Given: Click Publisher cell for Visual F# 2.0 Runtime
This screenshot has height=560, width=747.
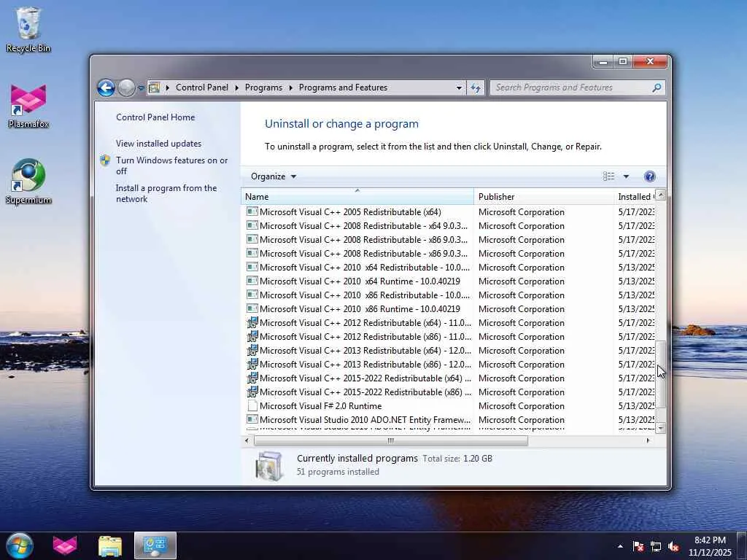Looking at the screenshot, I should click(521, 406).
